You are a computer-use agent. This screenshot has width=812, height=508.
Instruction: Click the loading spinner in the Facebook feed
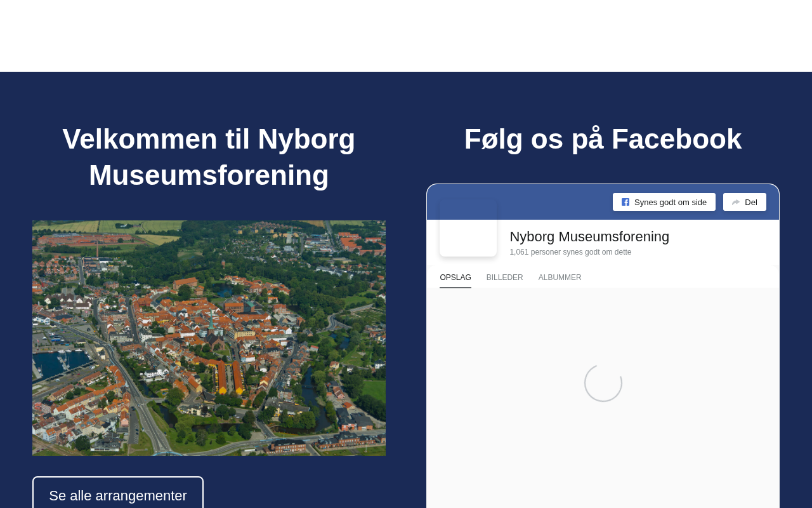pos(603,383)
